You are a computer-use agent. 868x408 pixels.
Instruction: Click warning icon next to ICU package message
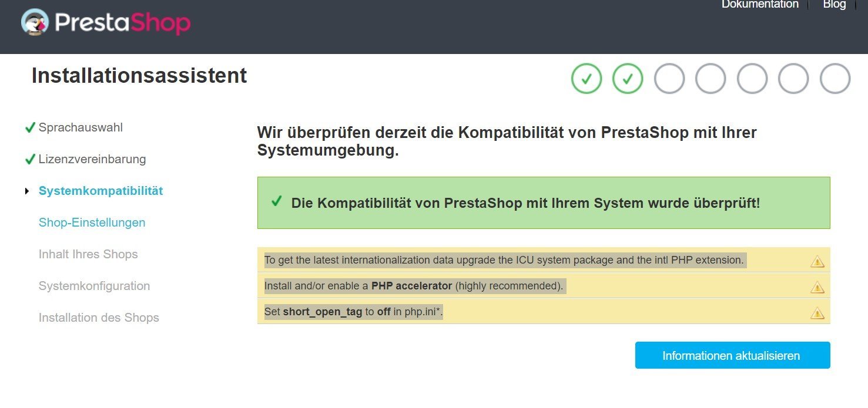click(817, 261)
